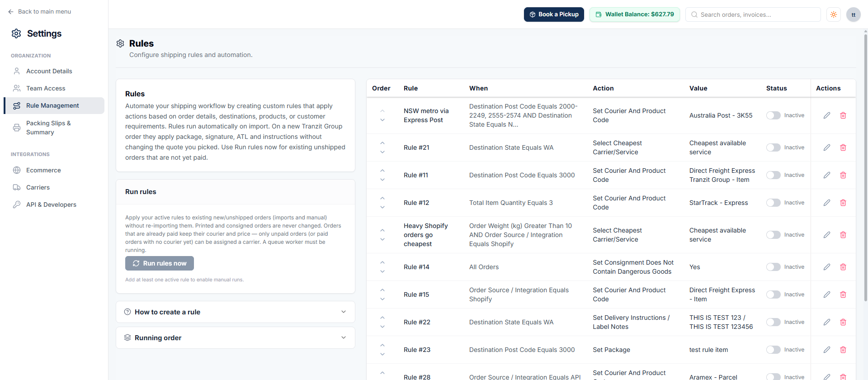Move Rule #14 up in order
This screenshot has width=868, height=380.
382,262
